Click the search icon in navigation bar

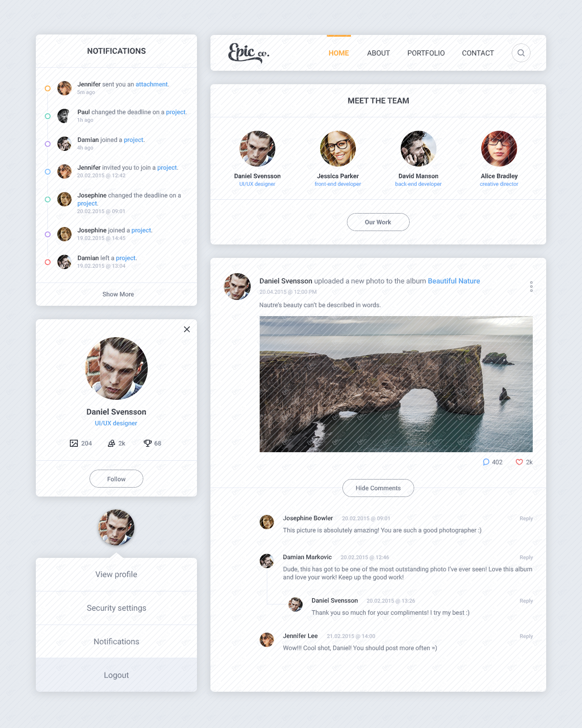tap(521, 53)
